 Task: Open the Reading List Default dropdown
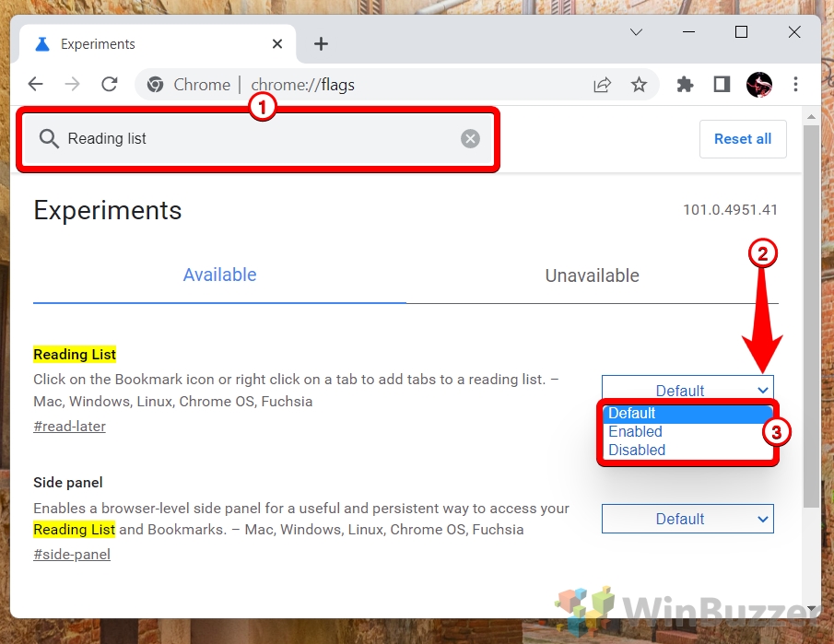pos(687,390)
